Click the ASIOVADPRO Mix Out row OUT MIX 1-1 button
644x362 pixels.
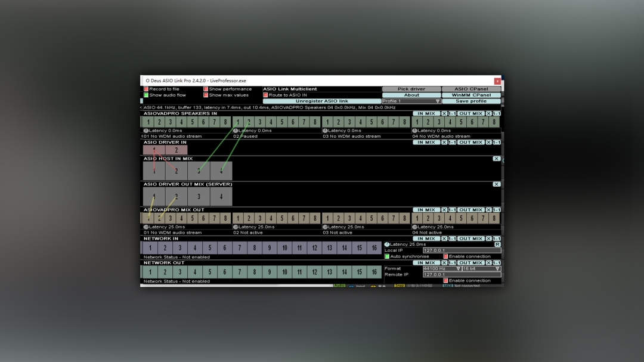[x=496, y=209]
